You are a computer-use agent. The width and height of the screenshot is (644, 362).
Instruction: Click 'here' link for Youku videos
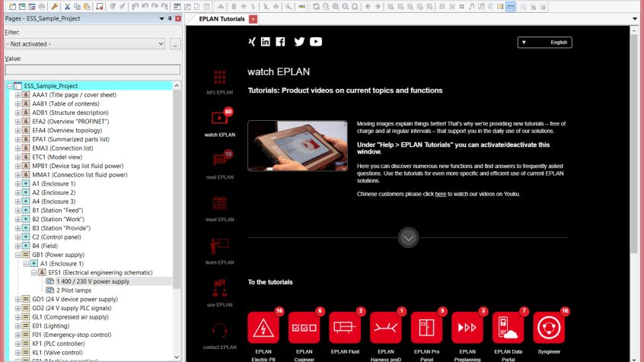click(x=440, y=194)
